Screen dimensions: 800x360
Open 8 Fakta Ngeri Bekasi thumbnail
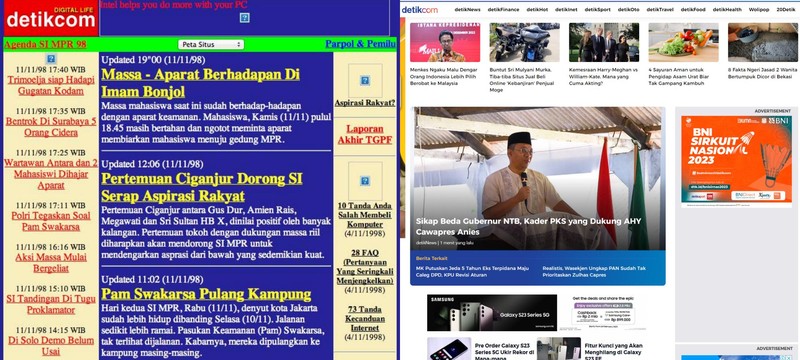coord(763,42)
